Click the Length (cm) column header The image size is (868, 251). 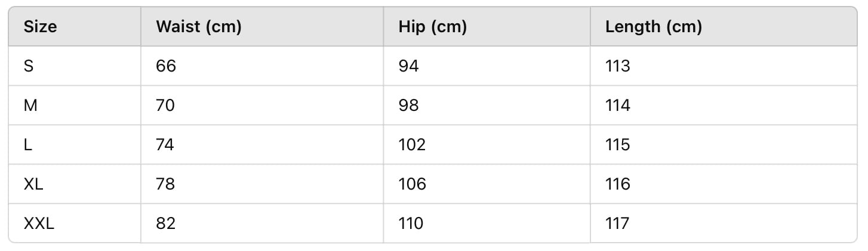coord(653,27)
